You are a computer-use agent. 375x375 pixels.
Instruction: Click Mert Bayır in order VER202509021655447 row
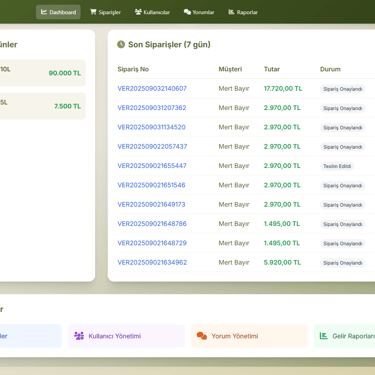point(234,166)
